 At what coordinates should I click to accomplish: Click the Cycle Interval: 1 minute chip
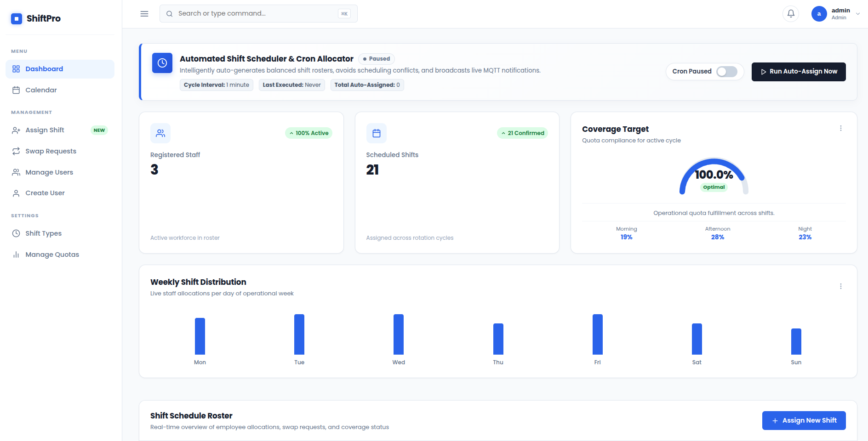[217, 85]
